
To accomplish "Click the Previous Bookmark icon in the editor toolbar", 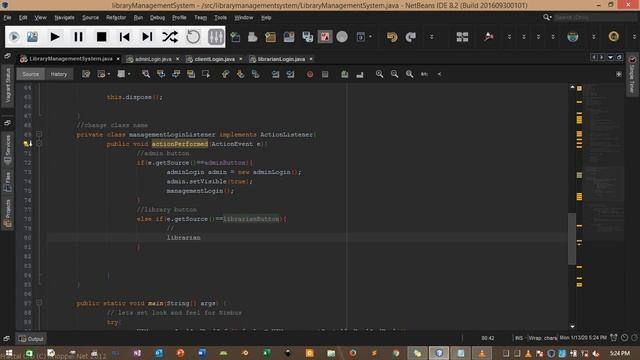I will [x=225, y=74].
